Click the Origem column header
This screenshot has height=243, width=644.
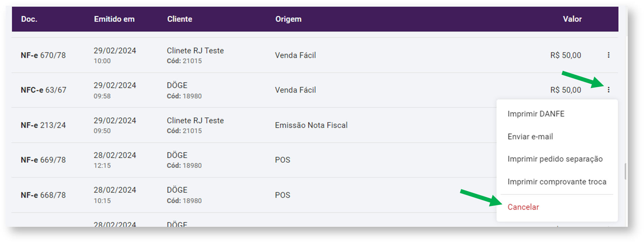(x=288, y=19)
